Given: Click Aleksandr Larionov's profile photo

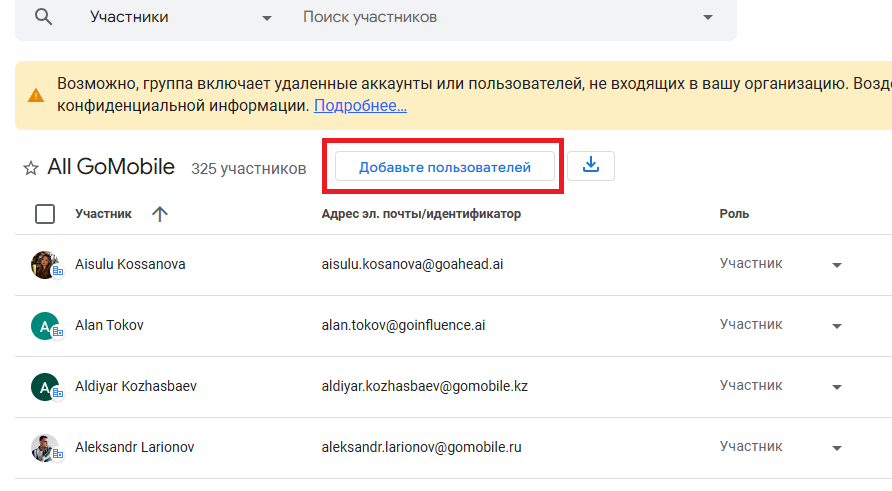Looking at the screenshot, I should [45, 447].
